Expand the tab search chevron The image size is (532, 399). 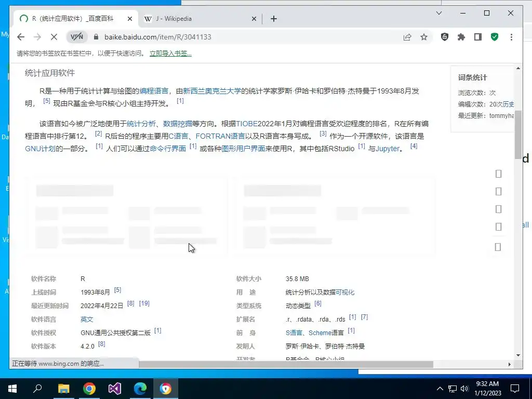point(438,13)
